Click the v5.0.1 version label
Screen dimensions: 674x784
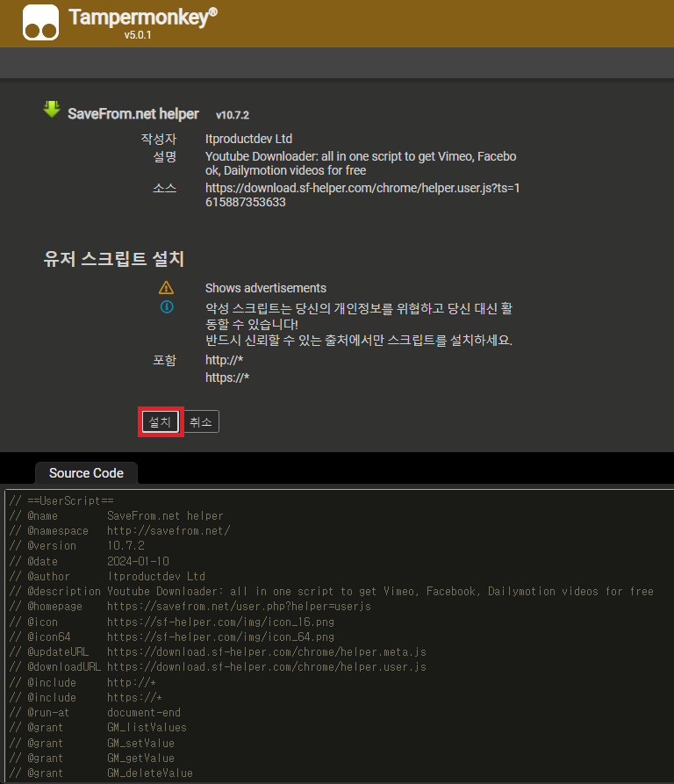138,35
